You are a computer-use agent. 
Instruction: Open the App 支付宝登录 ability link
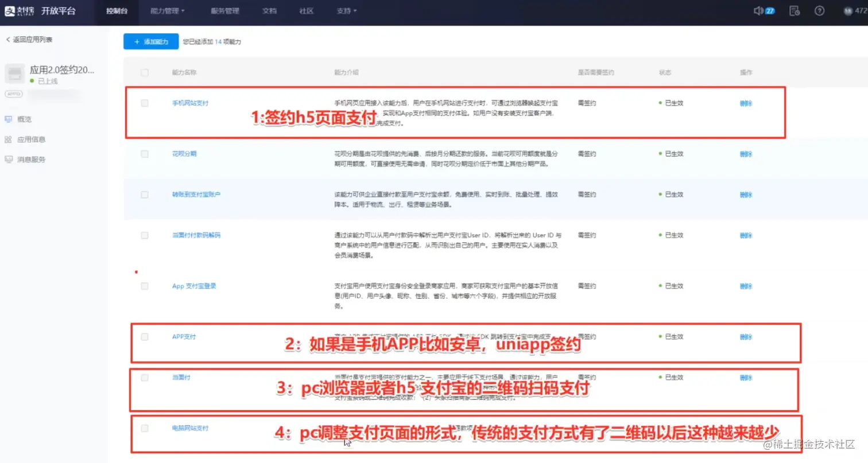194,286
